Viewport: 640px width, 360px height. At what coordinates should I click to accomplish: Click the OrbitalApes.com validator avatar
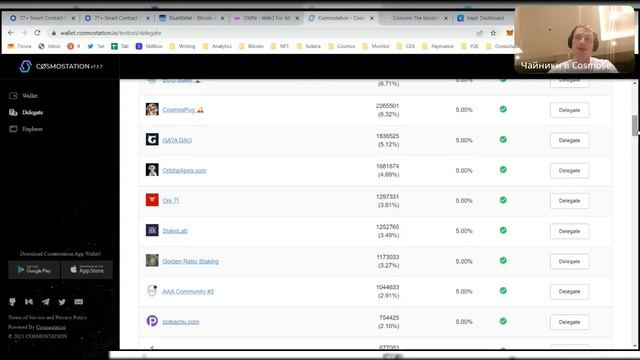[x=152, y=170]
